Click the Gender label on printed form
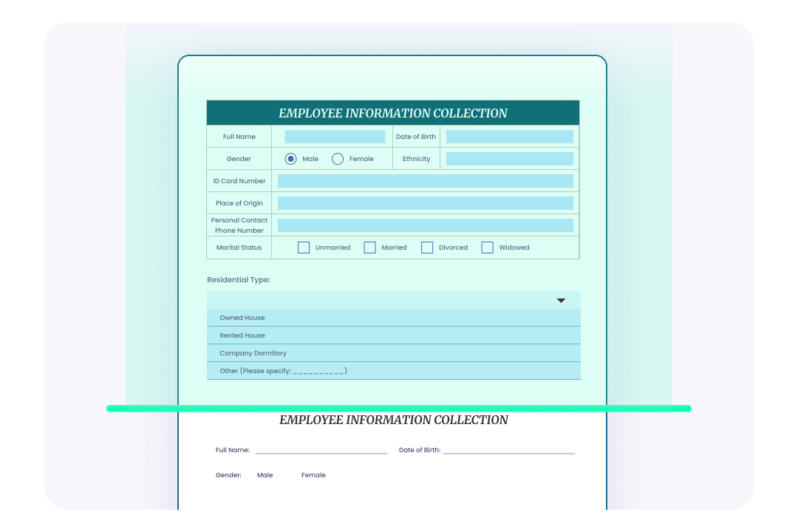The height and width of the screenshot is (532, 798). [x=228, y=475]
